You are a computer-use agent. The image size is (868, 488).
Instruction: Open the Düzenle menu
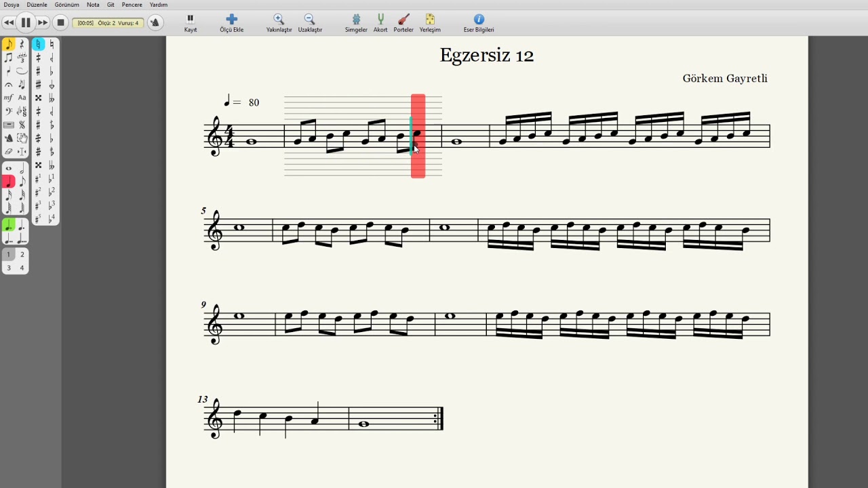(x=37, y=5)
